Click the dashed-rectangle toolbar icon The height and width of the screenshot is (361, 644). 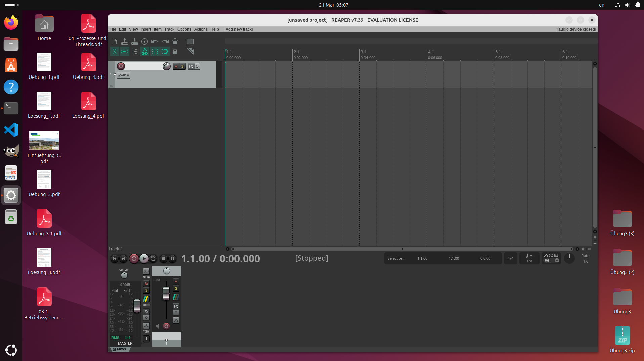tap(190, 41)
